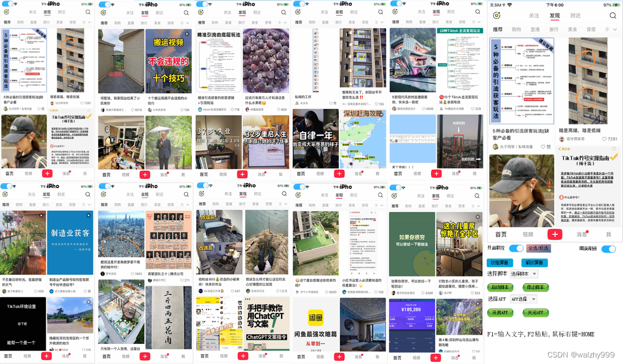The height and width of the screenshot is (364, 623).
Task: Expand category chevron in the 这个儿童房 phone
Action: pos(479,206)
